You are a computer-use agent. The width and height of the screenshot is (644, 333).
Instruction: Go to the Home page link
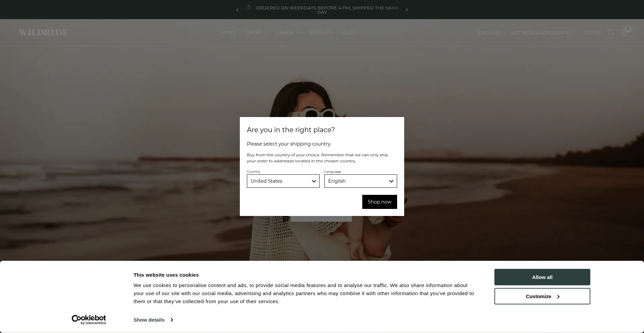pos(227,33)
